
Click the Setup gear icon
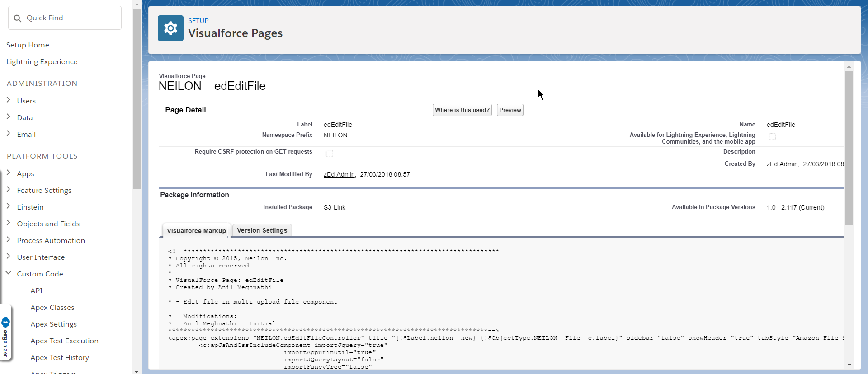tap(170, 28)
